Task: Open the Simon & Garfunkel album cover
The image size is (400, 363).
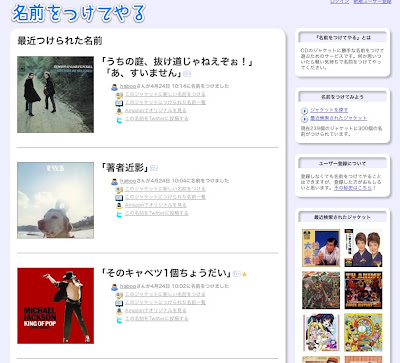Action: [55, 94]
